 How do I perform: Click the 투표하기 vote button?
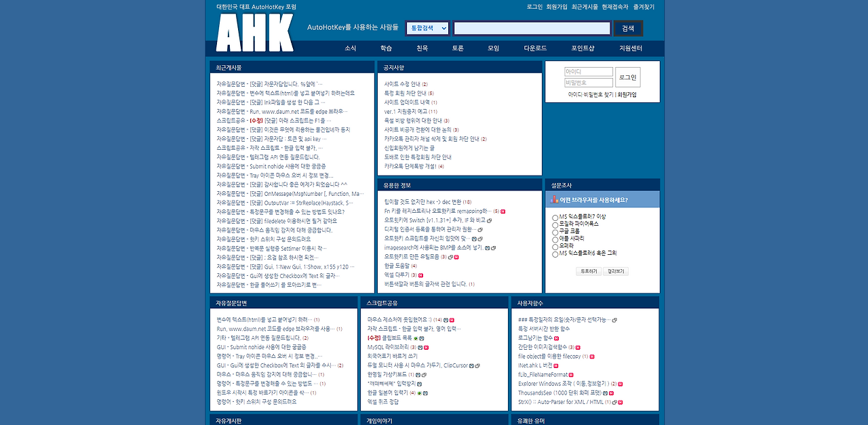pos(588,271)
